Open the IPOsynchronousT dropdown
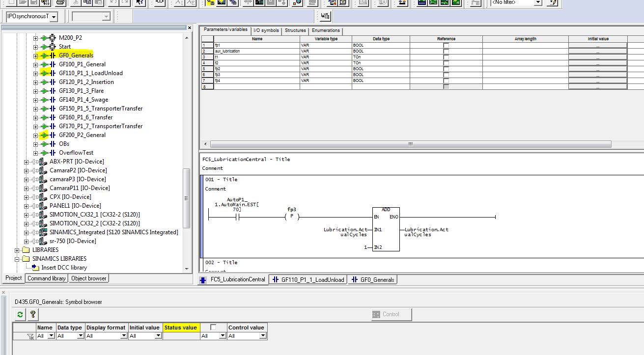The width and height of the screenshot is (644, 355). (53, 17)
